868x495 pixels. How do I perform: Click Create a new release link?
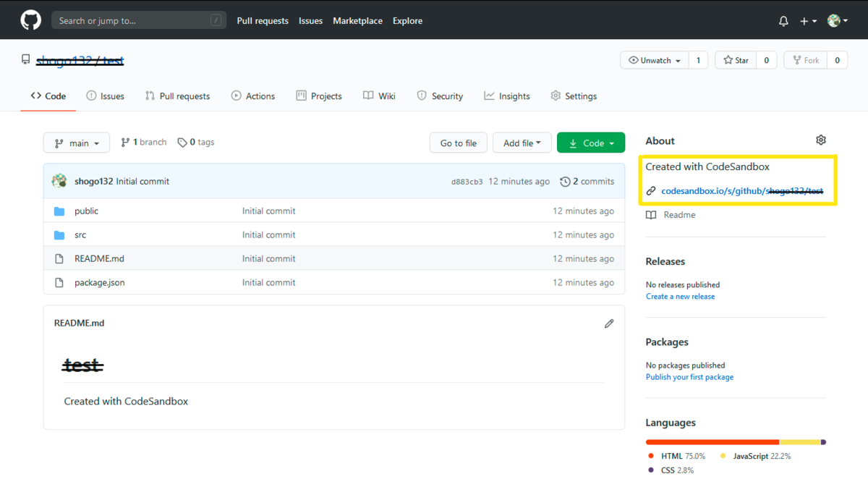point(680,296)
